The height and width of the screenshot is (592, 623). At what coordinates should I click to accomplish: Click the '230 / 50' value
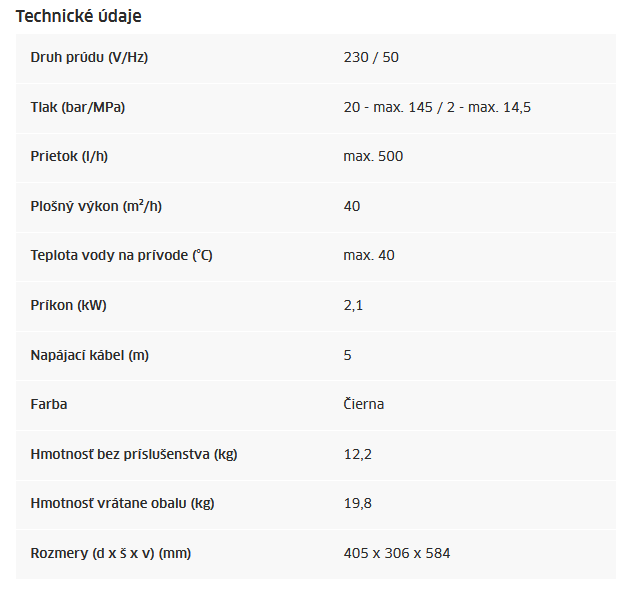click(371, 57)
